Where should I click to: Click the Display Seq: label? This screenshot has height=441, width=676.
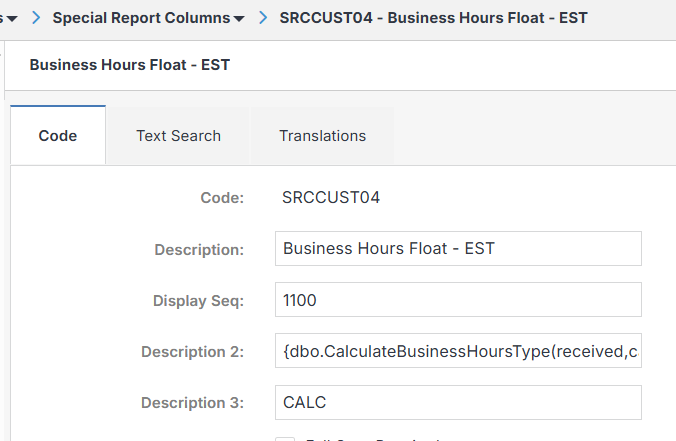(198, 300)
